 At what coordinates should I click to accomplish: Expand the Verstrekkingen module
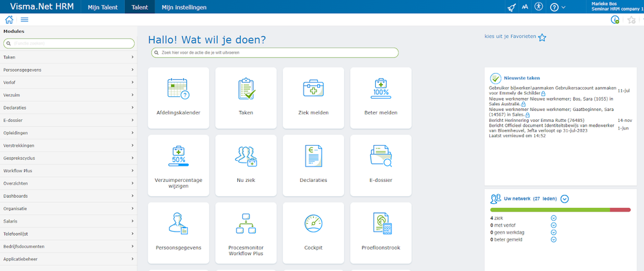(68, 146)
